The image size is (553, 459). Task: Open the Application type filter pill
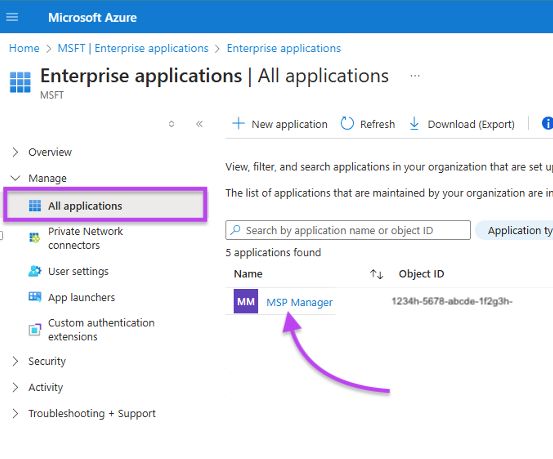coord(514,230)
